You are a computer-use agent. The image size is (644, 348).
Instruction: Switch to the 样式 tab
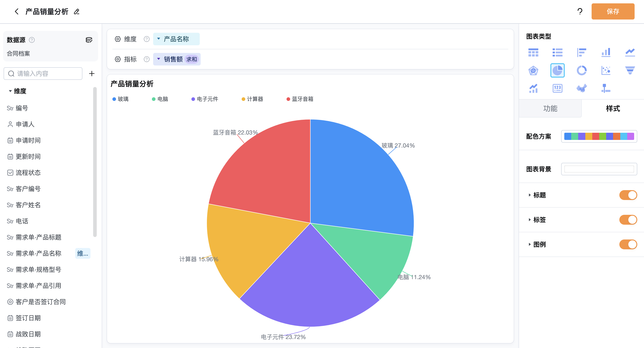tap(613, 108)
